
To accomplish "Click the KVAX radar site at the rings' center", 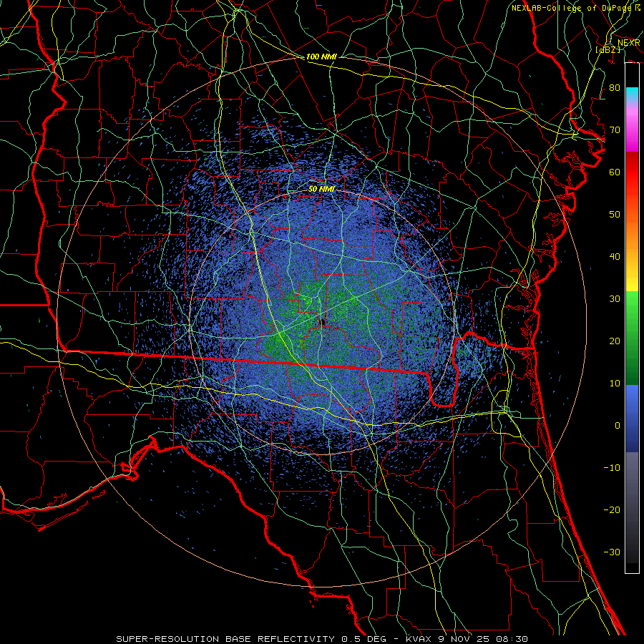I will [x=322, y=321].
